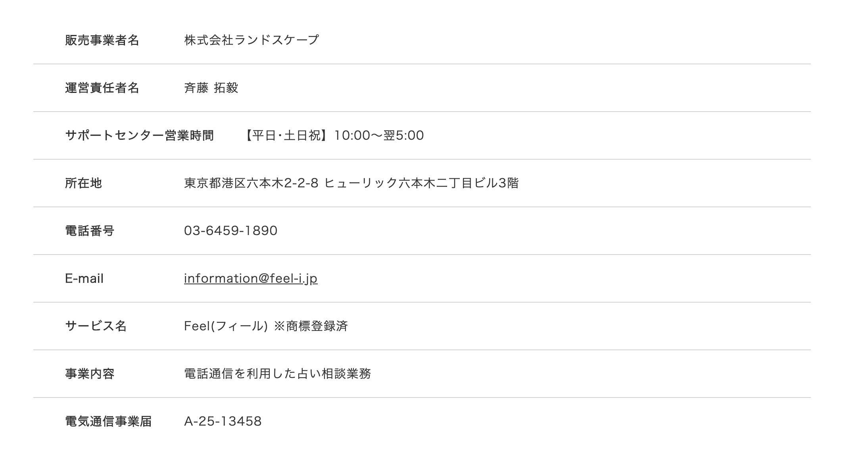Click the 電話番号 label
This screenshot has width=868, height=463.
(x=90, y=231)
